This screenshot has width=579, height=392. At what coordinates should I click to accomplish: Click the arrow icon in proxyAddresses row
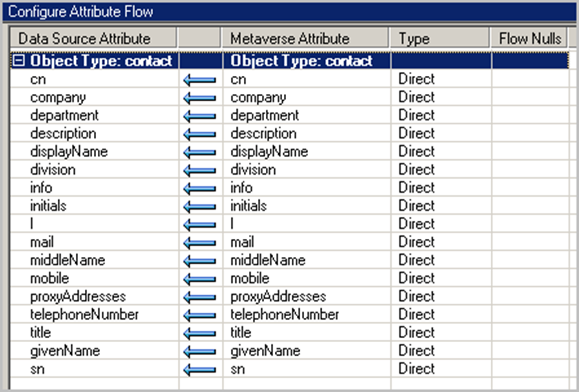click(x=199, y=297)
